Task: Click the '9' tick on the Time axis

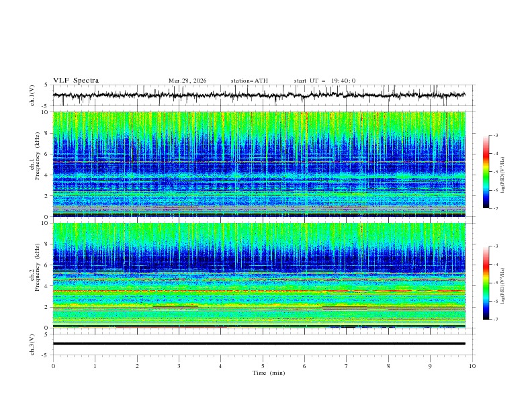Action: pos(430,366)
